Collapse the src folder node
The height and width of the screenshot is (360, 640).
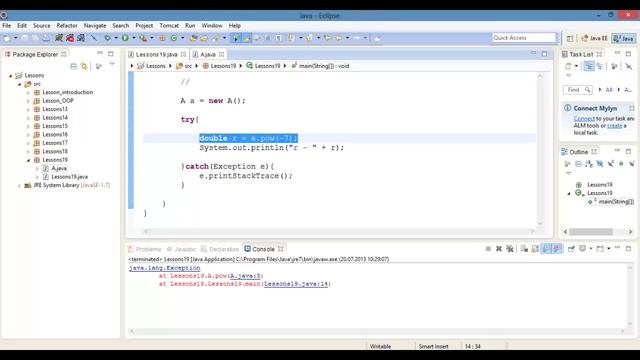tap(19, 84)
